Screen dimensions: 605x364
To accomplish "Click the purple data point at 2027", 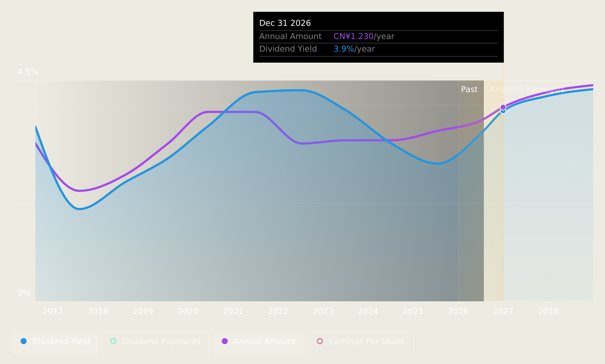I will click(x=503, y=107).
